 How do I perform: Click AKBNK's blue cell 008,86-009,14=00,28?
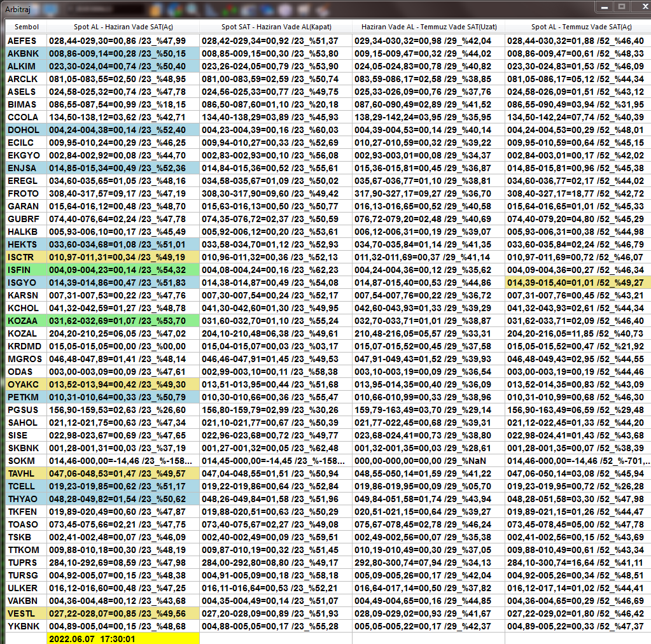(x=123, y=53)
